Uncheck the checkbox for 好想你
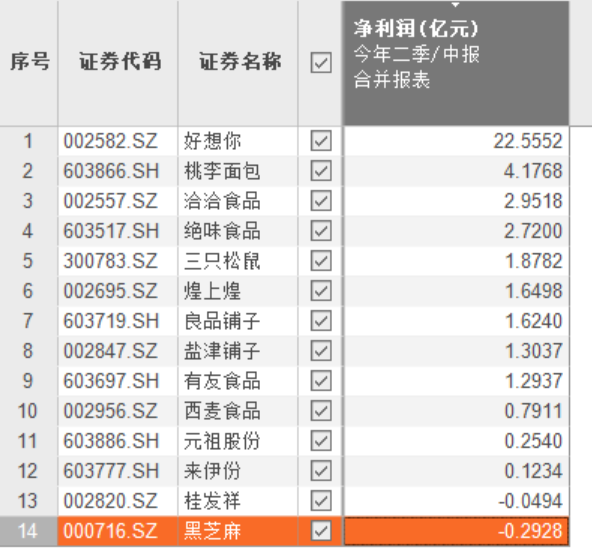 pos(321,141)
